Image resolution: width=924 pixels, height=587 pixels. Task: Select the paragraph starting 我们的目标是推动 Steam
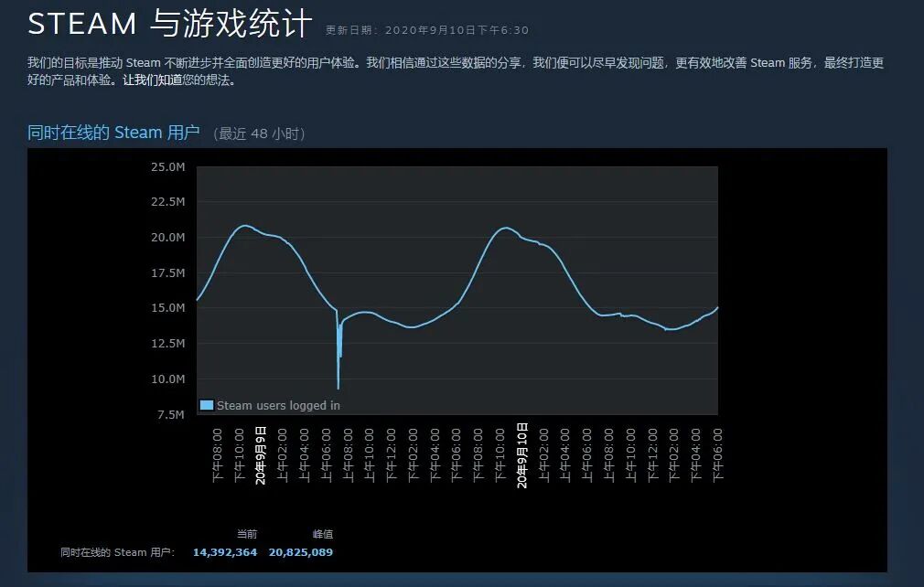(x=456, y=71)
